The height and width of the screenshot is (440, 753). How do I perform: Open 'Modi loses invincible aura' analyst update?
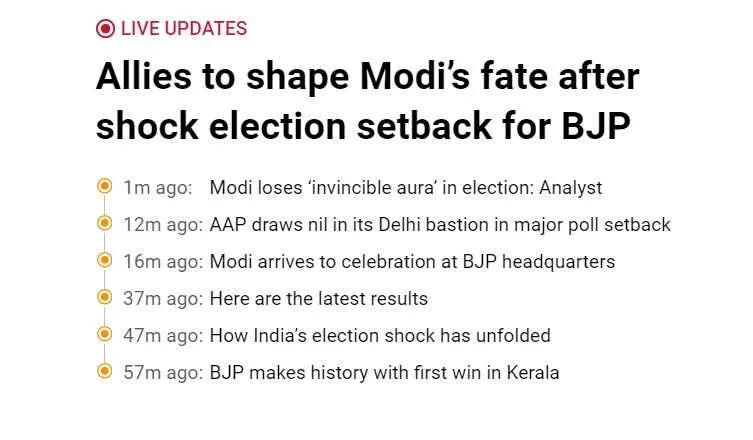406,188
